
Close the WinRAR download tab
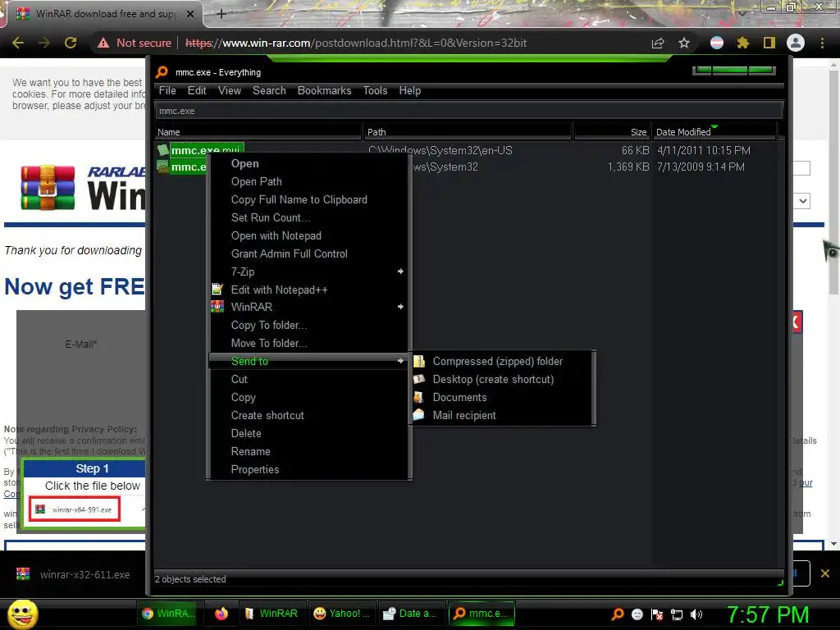[x=190, y=14]
